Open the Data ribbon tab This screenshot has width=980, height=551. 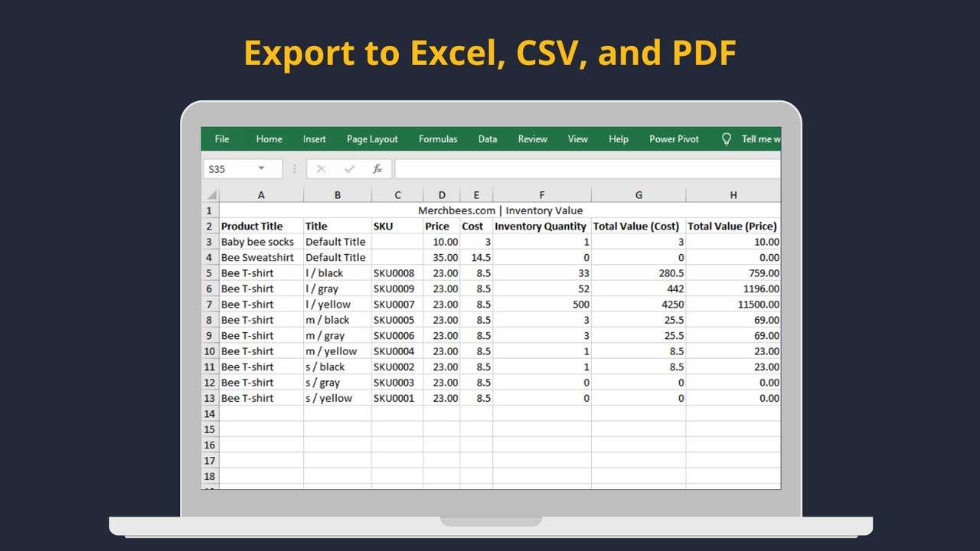pos(487,139)
